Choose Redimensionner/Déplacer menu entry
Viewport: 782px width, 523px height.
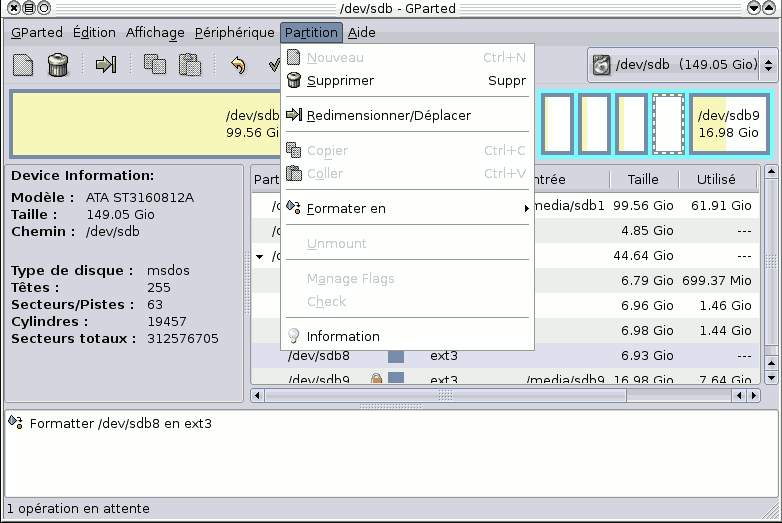coord(407,115)
